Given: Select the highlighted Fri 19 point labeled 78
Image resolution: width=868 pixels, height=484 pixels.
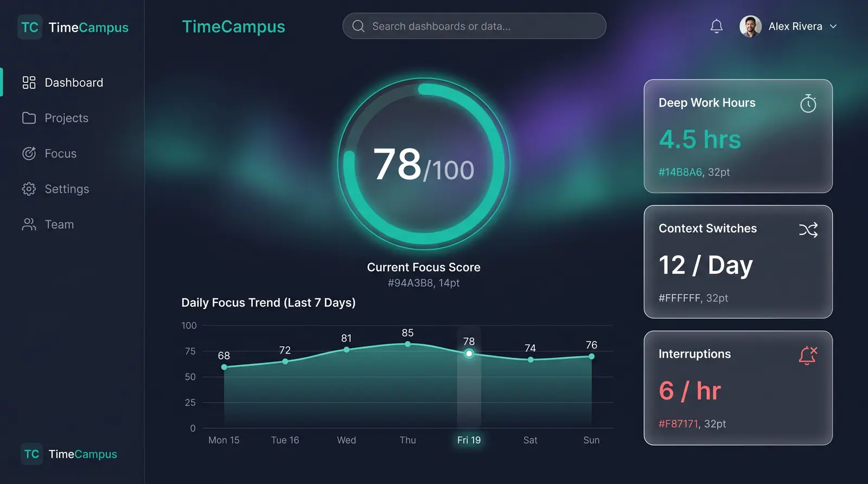Looking at the screenshot, I should pos(469,353).
